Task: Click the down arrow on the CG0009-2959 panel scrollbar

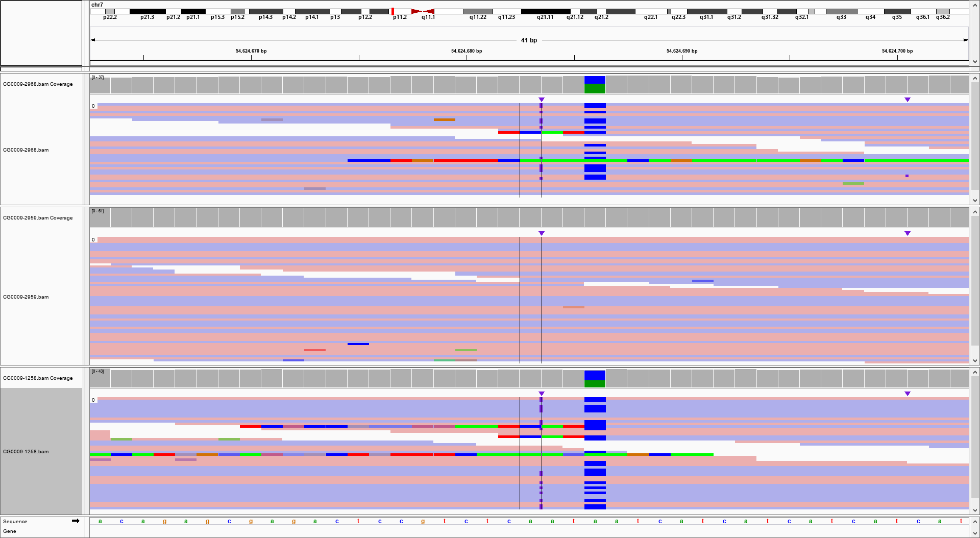Action: click(975, 360)
